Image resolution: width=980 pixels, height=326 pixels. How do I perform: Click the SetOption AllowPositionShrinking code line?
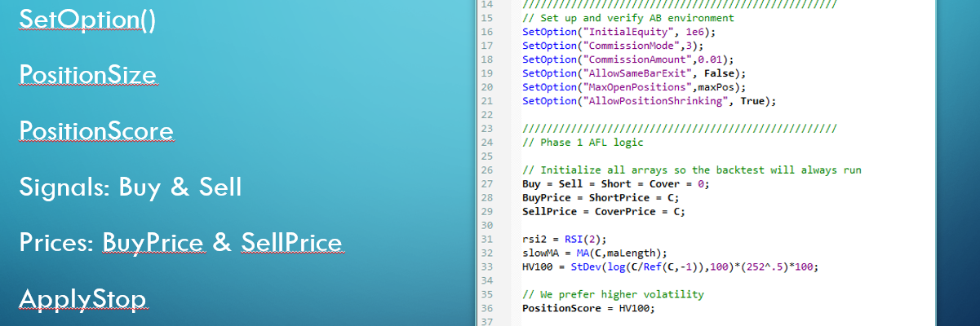click(x=650, y=101)
